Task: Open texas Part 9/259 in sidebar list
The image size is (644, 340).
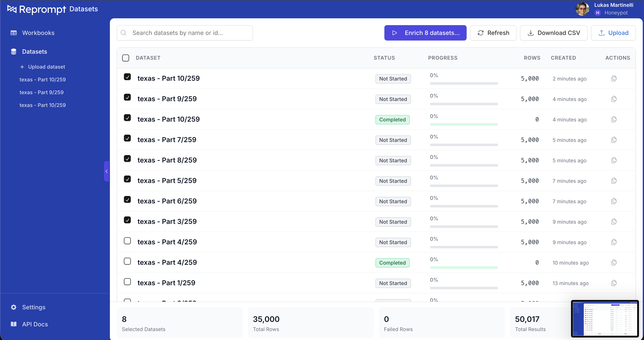Action: 42,92
